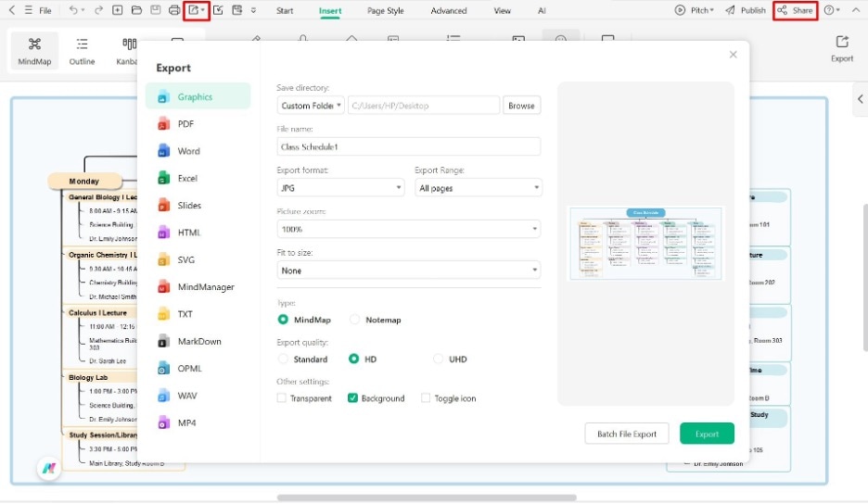Click the Open folder icon

click(x=136, y=10)
